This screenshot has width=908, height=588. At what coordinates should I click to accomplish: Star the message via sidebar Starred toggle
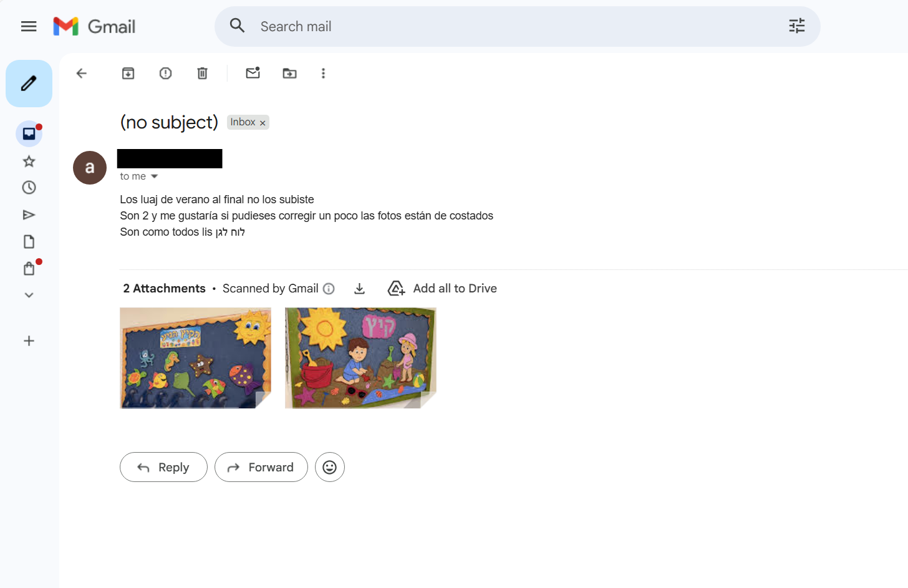point(29,161)
